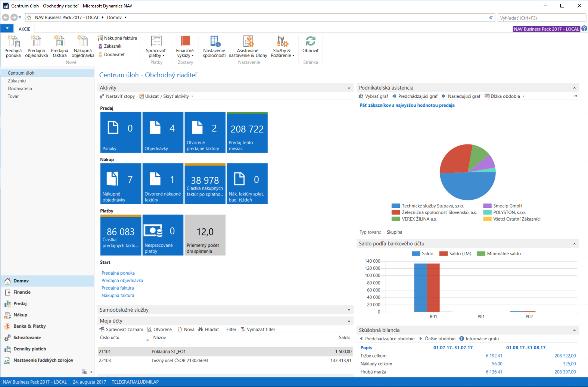Go back with navigation back arrow
588x387 pixels.
[x=5, y=17]
